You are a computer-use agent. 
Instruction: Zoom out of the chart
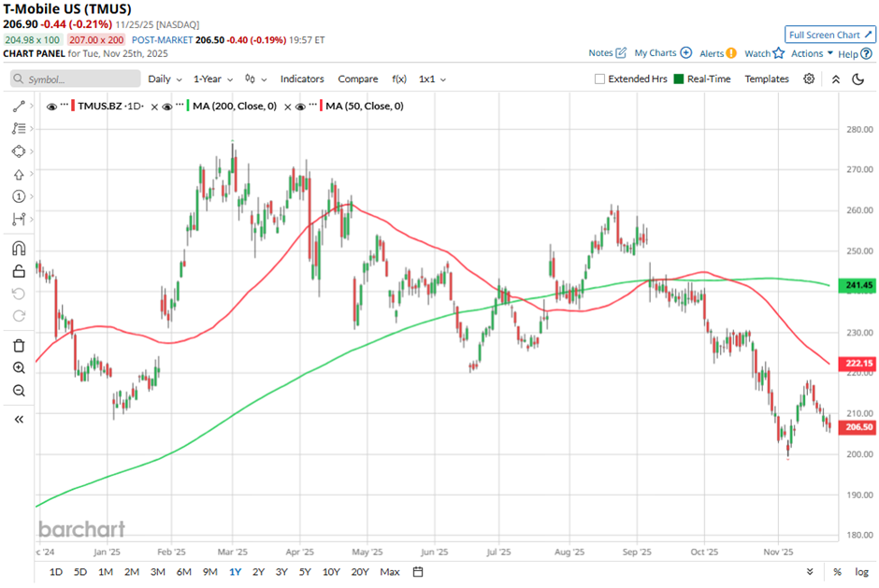tap(19, 390)
